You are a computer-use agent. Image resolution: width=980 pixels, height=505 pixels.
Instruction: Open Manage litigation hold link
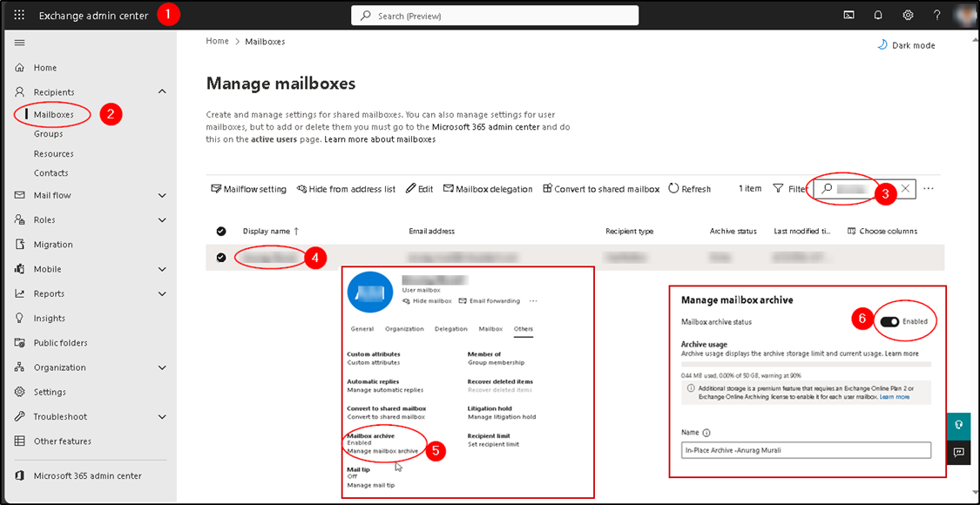tap(502, 417)
